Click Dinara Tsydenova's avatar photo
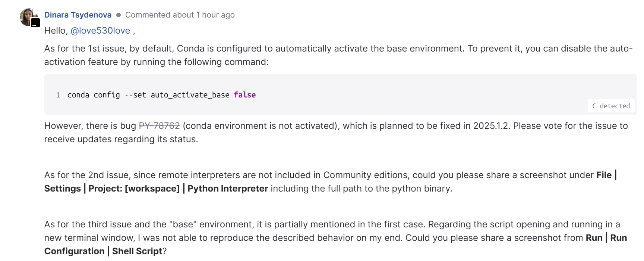Viewport: 644px width, 261px height. pos(27,16)
